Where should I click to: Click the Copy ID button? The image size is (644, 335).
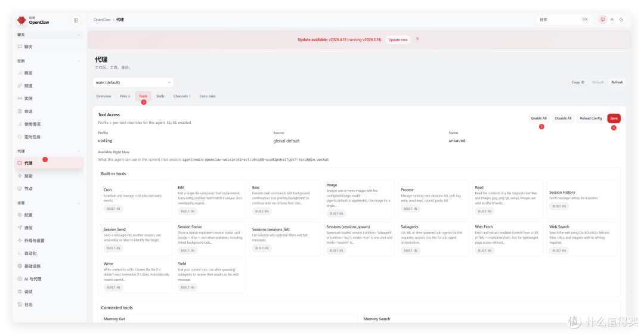click(578, 82)
